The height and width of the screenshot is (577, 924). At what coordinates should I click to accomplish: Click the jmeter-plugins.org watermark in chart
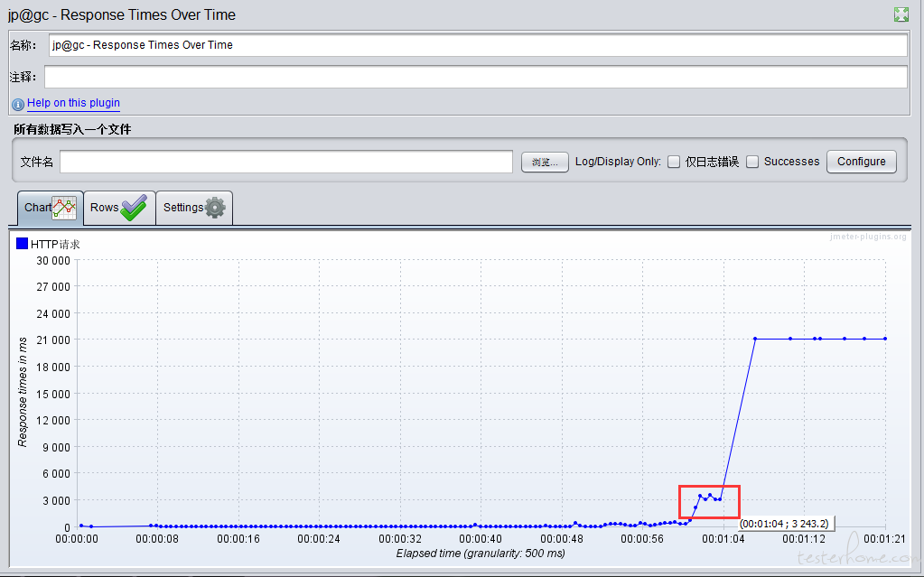pos(867,237)
